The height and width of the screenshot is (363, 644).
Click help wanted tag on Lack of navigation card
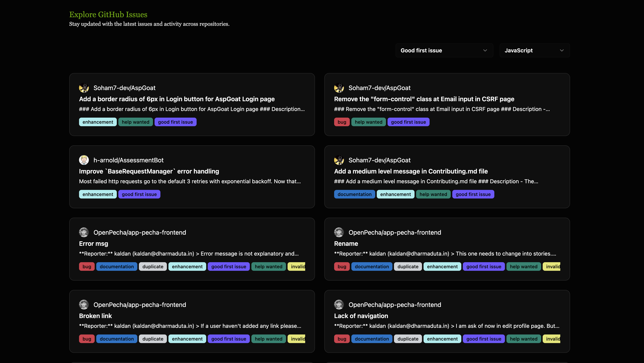pyautogui.click(x=523, y=339)
